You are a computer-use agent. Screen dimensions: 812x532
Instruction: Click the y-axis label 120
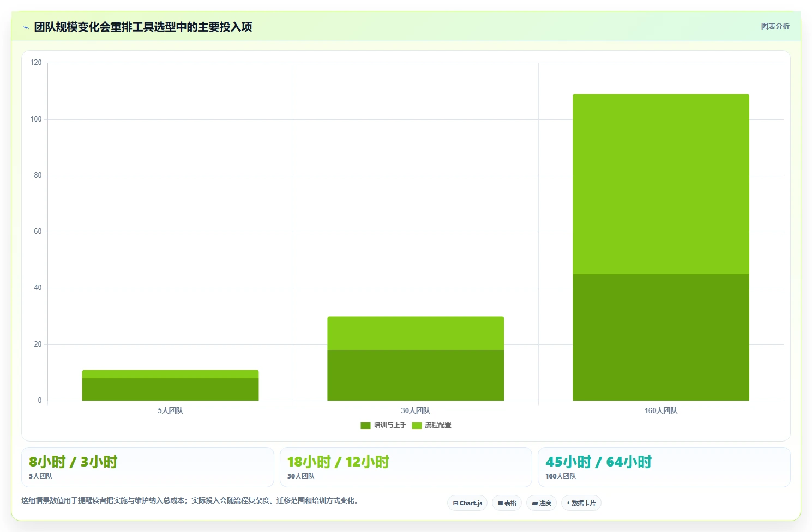coord(36,63)
